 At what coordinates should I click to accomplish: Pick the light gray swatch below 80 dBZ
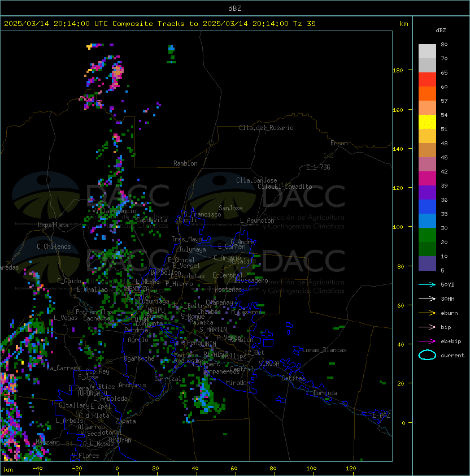pyautogui.click(x=427, y=51)
